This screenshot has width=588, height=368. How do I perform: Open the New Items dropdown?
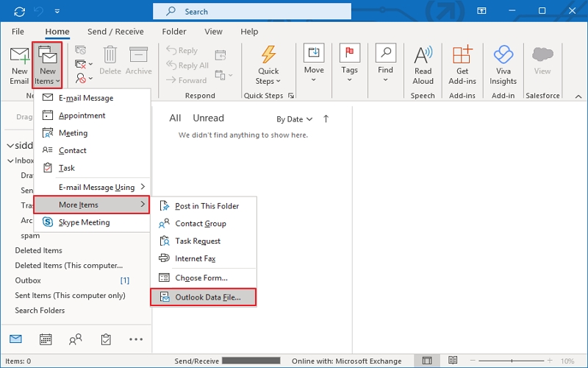pos(47,66)
